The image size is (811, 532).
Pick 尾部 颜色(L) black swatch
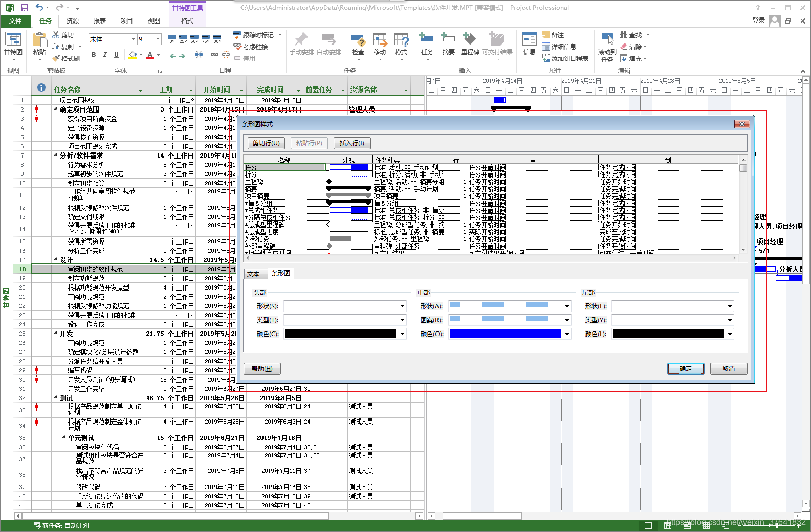[x=668, y=334]
